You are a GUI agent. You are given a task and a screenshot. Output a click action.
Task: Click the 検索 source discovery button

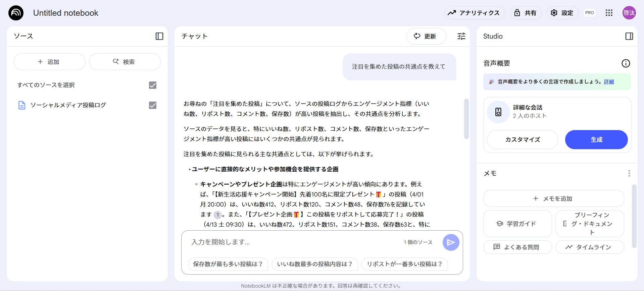coord(125,62)
